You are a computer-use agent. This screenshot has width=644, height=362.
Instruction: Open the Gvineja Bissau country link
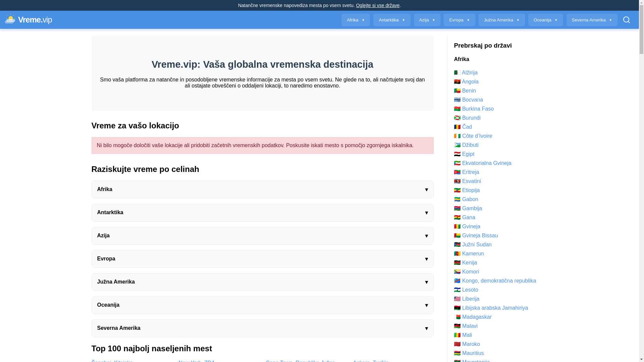(480, 236)
